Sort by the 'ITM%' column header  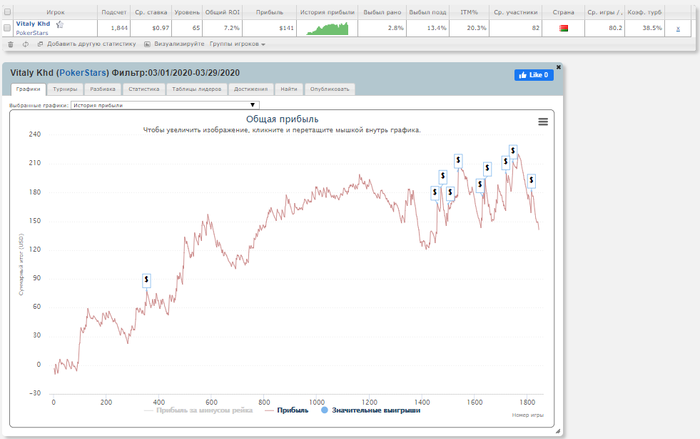click(x=469, y=13)
